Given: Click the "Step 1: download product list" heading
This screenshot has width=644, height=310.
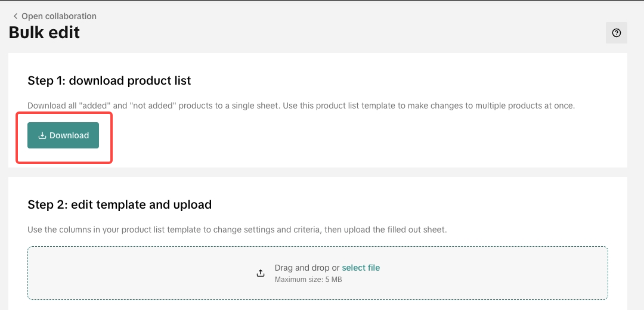Looking at the screenshot, I should (109, 80).
